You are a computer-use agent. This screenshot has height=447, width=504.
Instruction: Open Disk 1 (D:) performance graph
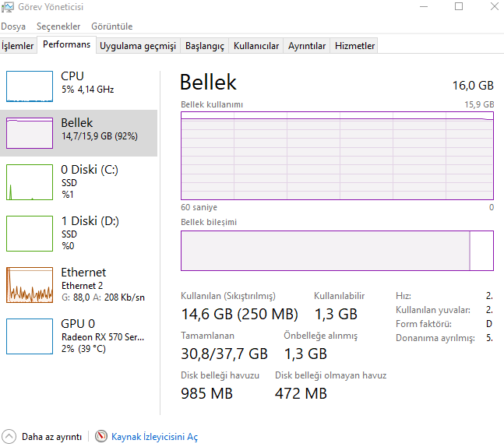(30, 233)
